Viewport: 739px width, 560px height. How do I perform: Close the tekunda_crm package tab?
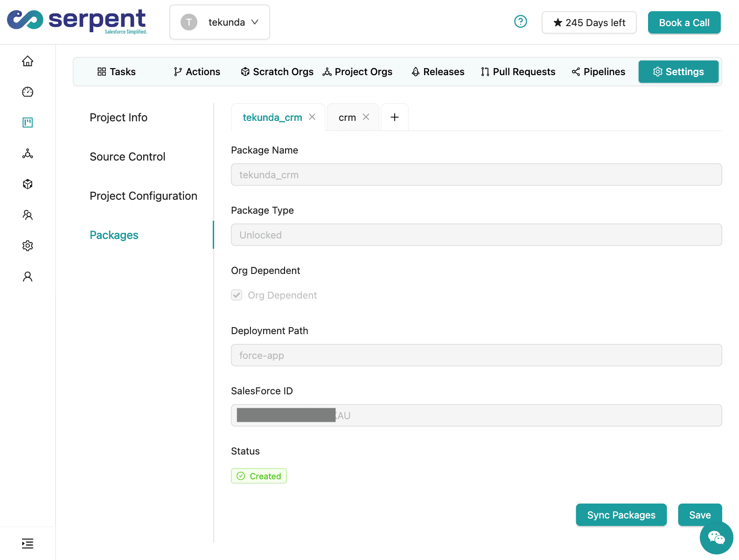pyautogui.click(x=312, y=117)
